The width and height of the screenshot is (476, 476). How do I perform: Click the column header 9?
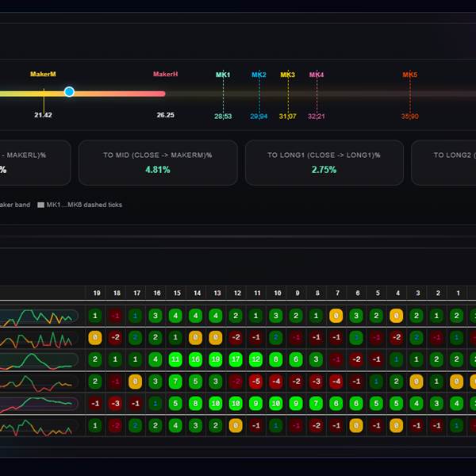pos(297,293)
